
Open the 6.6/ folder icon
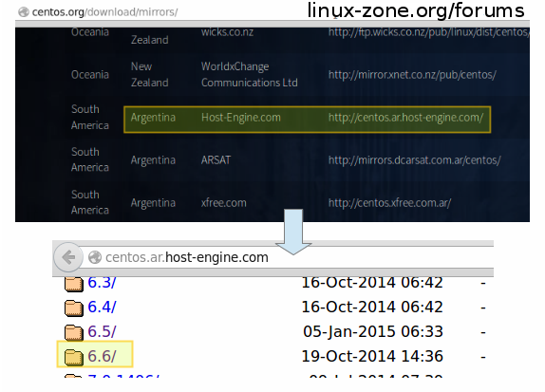(x=74, y=357)
